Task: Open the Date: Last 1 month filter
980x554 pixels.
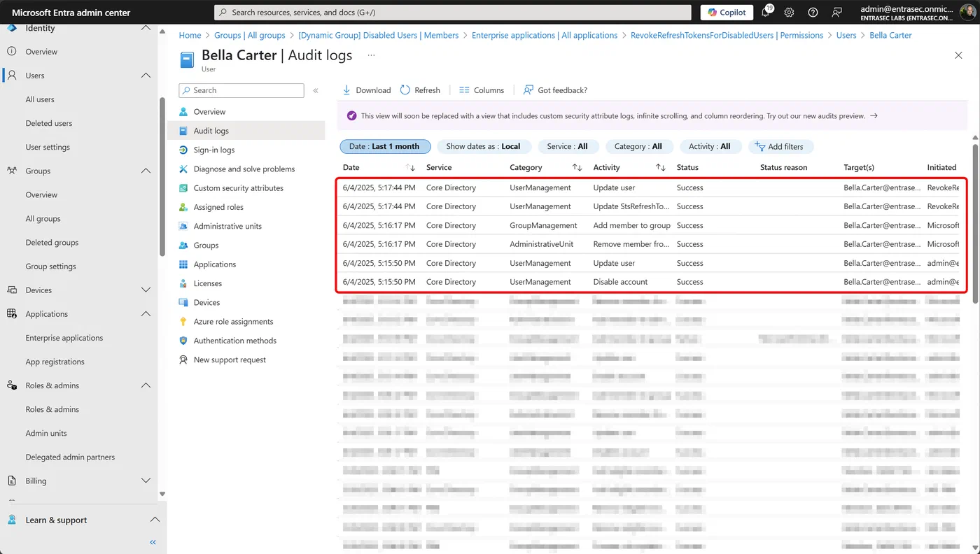Action: click(x=385, y=146)
